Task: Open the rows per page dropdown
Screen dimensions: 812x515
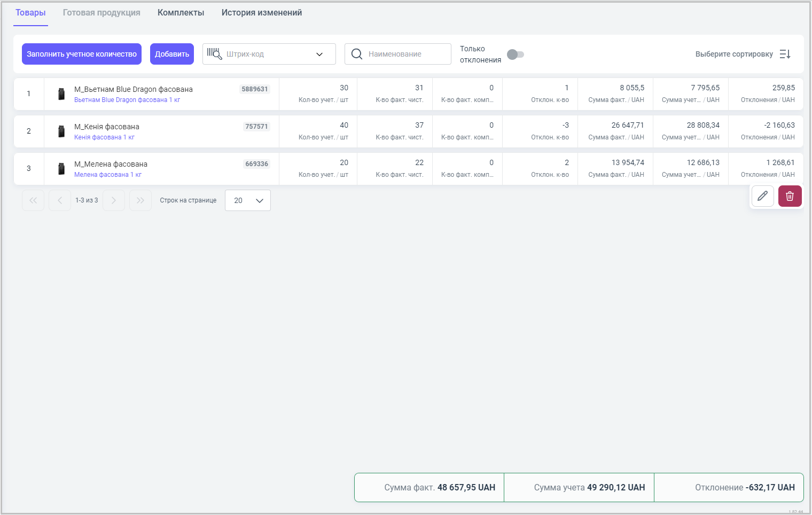Action: click(248, 200)
